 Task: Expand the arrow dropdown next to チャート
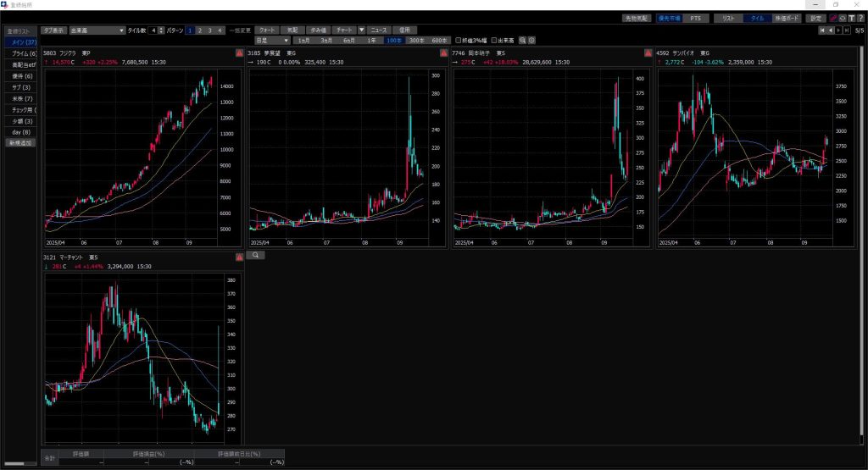click(x=361, y=30)
